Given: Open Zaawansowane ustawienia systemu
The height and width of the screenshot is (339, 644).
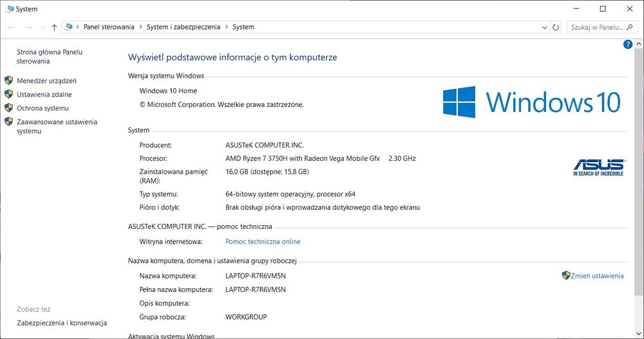Looking at the screenshot, I should (x=57, y=127).
